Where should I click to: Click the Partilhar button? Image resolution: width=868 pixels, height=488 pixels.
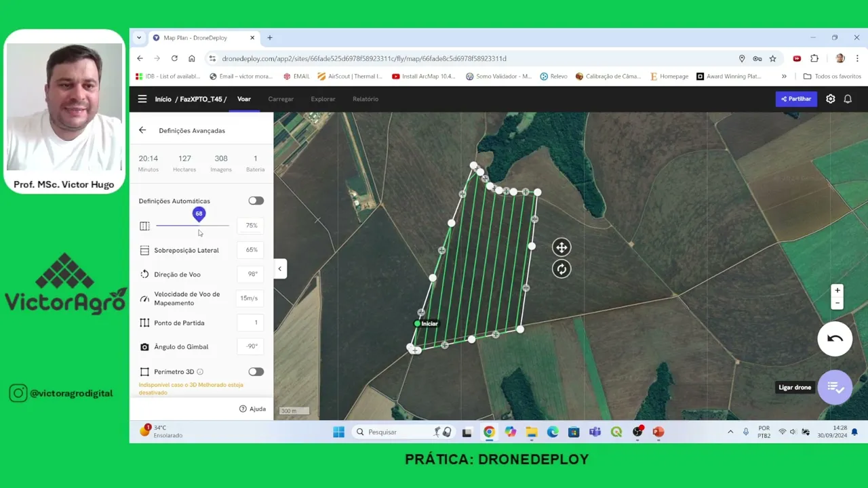coord(796,99)
